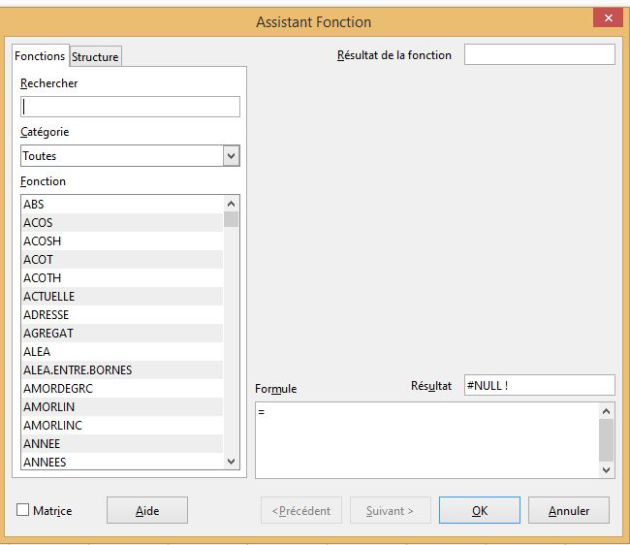This screenshot has width=630, height=545.
Task: Open the Catégorie dropdown showing Toutes
Action: point(130,156)
